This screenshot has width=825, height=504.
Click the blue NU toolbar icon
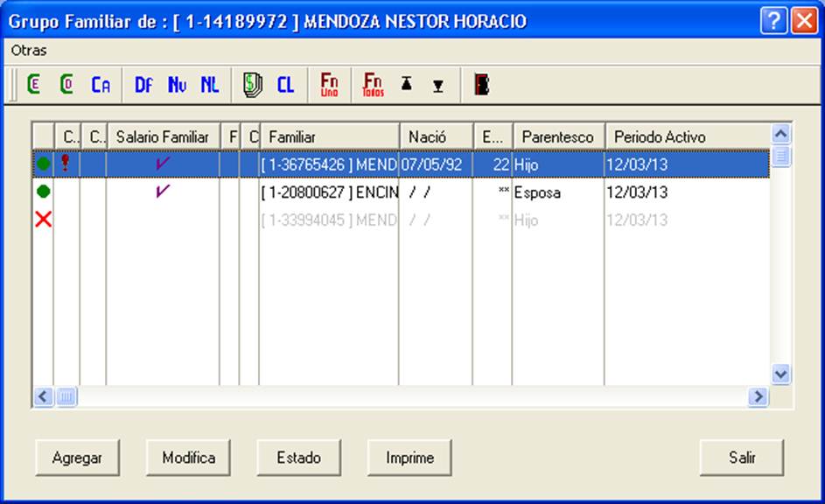click(x=177, y=84)
